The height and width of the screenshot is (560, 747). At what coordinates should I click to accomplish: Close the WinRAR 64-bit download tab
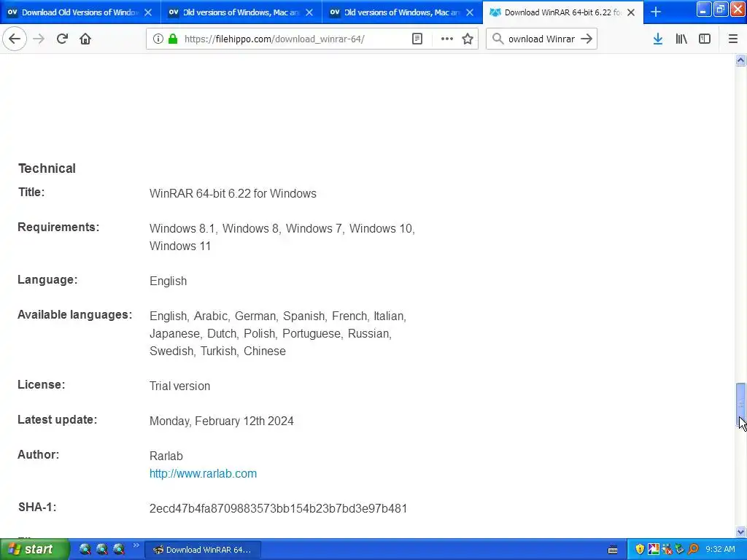pos(631,12)
